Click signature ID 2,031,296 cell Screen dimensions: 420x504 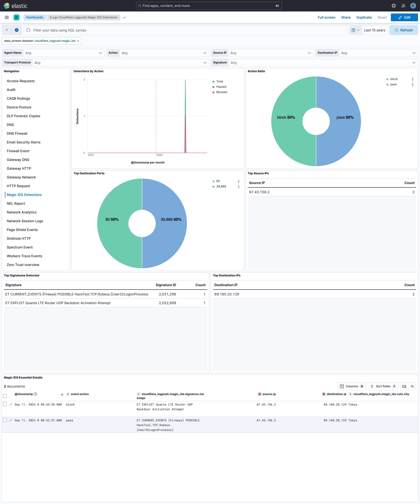[167, 294]
